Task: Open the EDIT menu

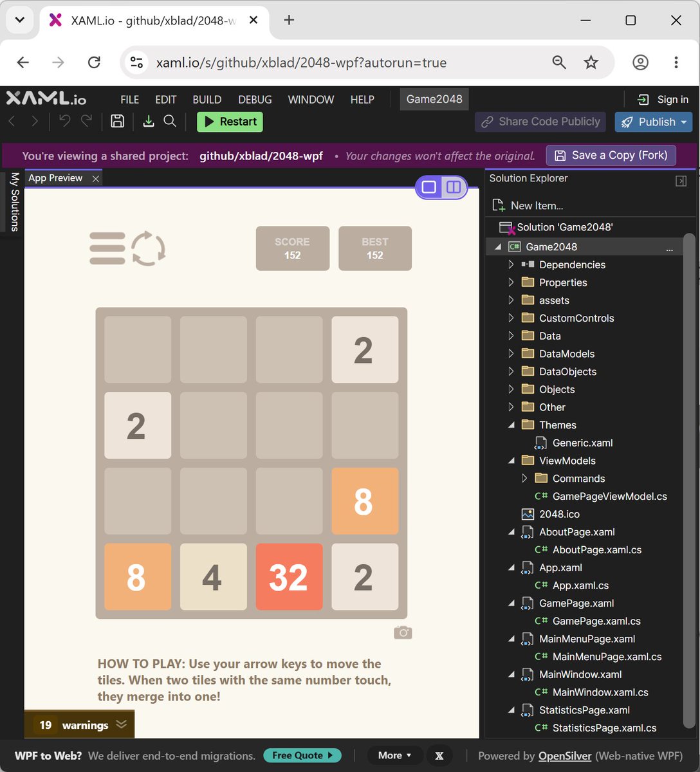Action: (165, 100)
